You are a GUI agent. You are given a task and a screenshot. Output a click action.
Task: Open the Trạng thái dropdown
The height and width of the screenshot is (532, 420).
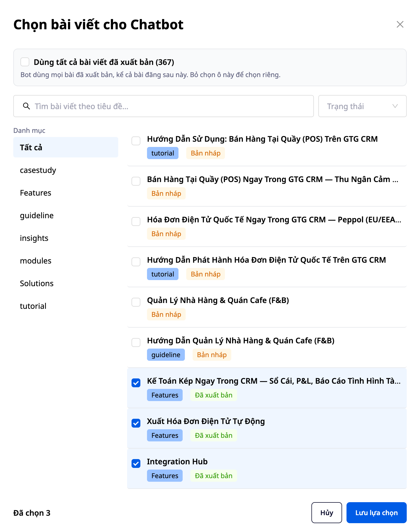tap(362, 106)
